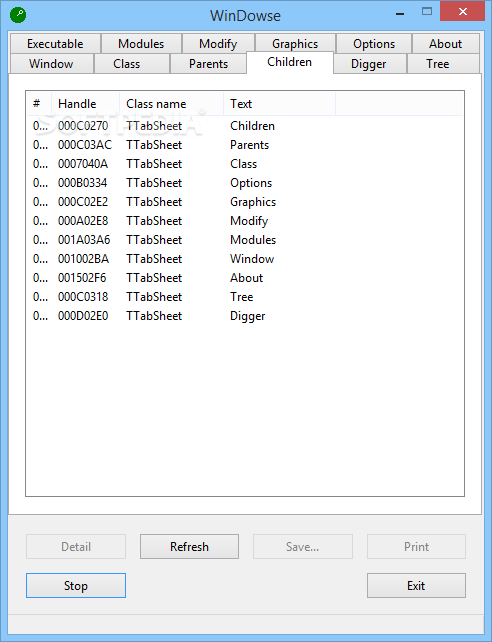Click the 'Tree' text cell in list
492x642 pixels.
click(241, 297)
